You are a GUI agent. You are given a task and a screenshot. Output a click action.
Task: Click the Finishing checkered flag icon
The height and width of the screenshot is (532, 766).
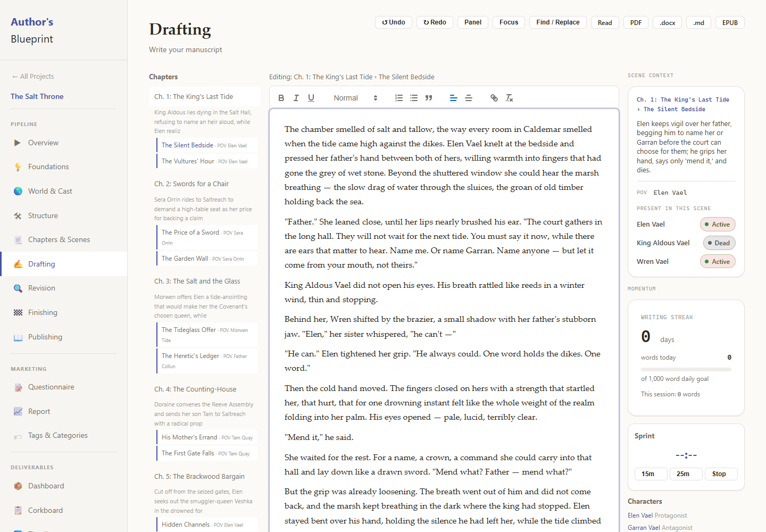click(18, 313)
